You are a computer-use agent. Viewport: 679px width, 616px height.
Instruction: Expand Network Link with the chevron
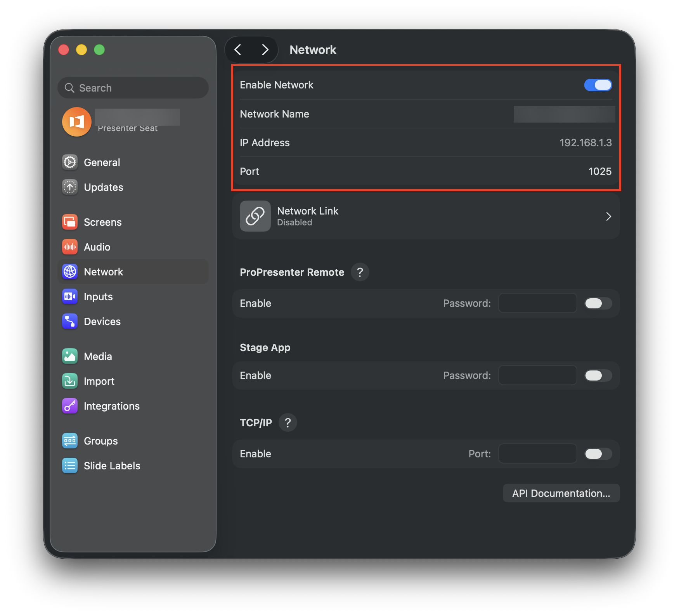tap(608, 216)
